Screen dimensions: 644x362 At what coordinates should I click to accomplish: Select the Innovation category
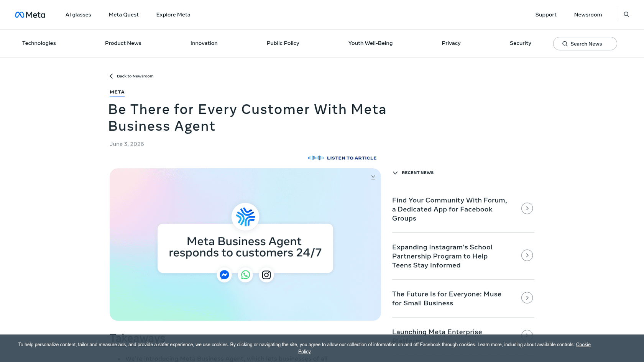coord(204,43)
